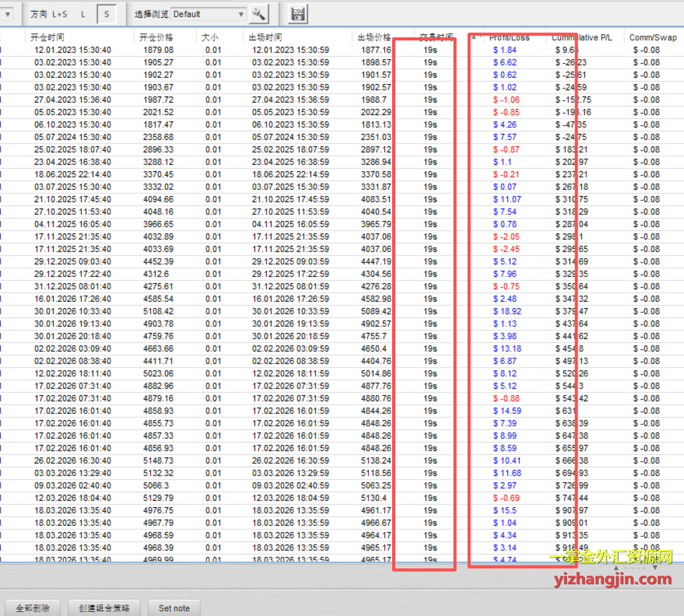Click Comm/Swap $ -0.08 in 12.01.2023 row
The width and height of the screenshot is (684, 616).
646,50
